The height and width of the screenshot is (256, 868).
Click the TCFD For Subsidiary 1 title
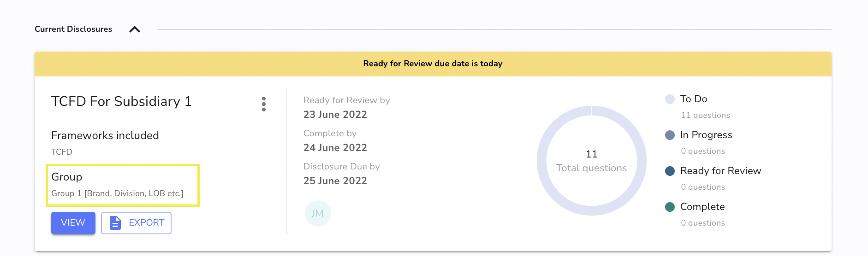point(121,101)
